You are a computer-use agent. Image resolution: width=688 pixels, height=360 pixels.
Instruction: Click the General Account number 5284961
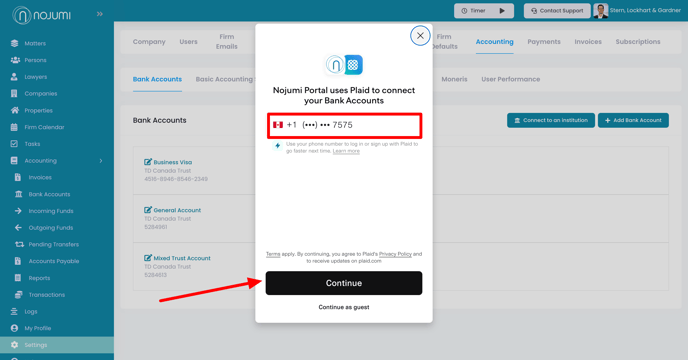coord(156,227)
